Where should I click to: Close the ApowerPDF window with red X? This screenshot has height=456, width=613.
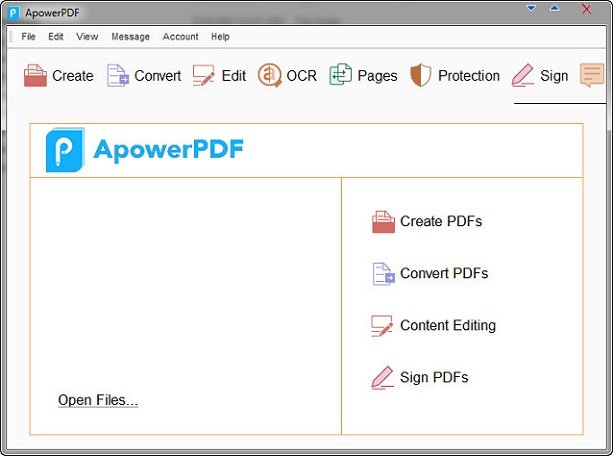click(586, 9)
